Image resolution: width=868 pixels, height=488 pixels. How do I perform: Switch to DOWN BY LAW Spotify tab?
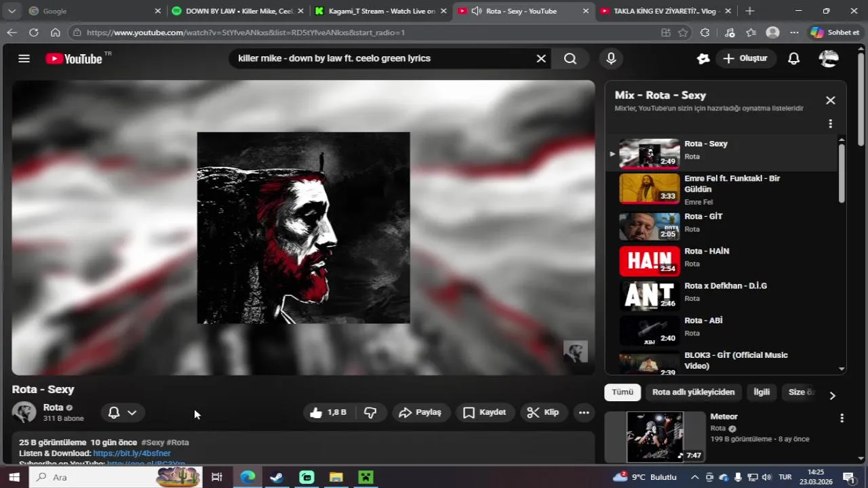(239, 11)
